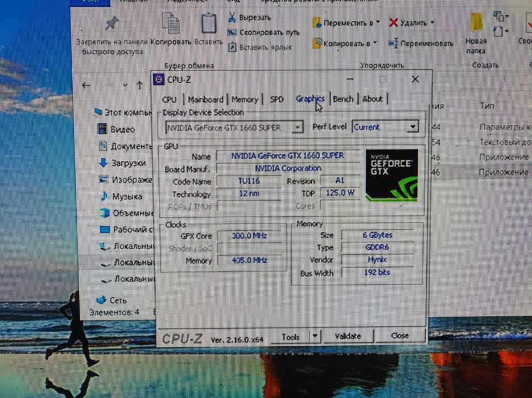This screenshot has height=398, width=532.
Task: Open Загрузки in Explorer sidebar
Action: [122, 163]
